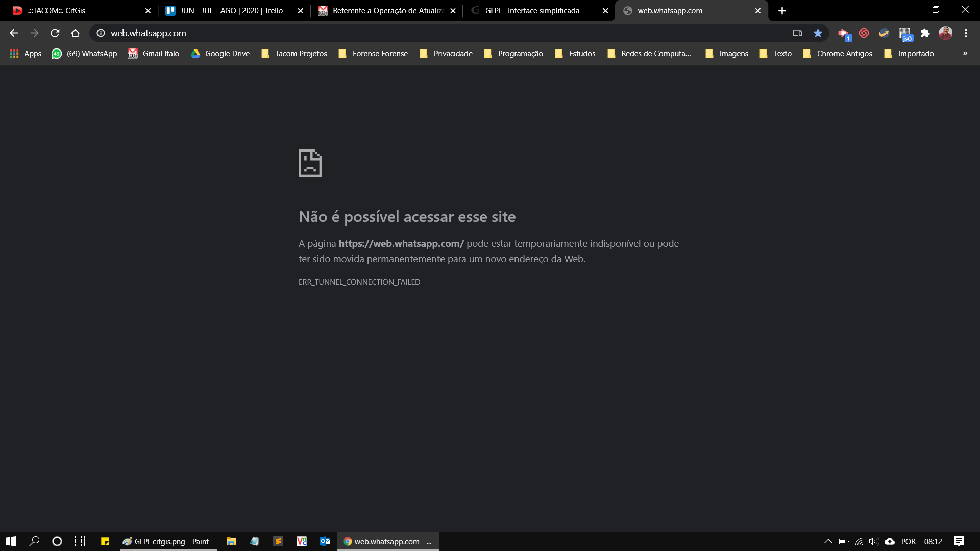Open Sublime Text from the taskbar
The image size is (980, 551).
[278, 541]
